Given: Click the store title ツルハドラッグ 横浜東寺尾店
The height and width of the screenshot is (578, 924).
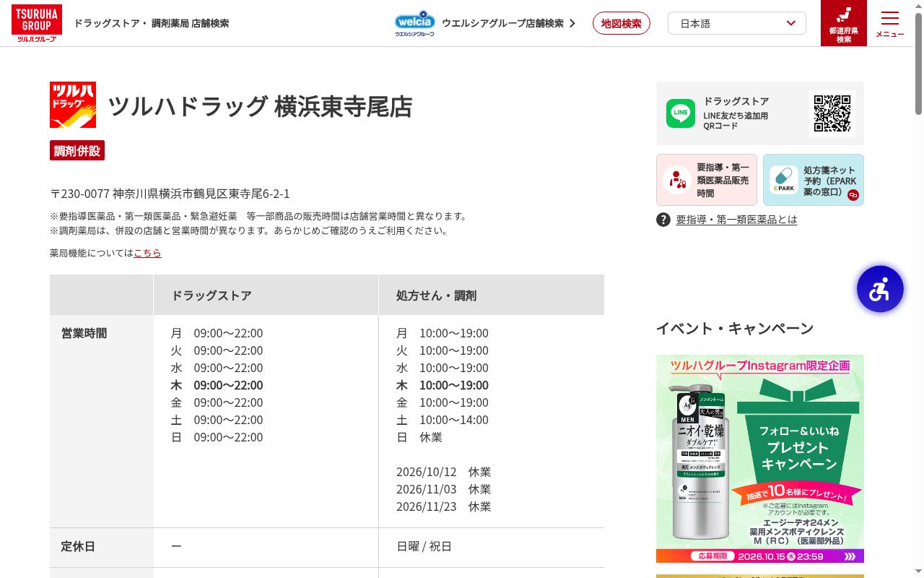Looking at the screenshot, I should point(260,106).
